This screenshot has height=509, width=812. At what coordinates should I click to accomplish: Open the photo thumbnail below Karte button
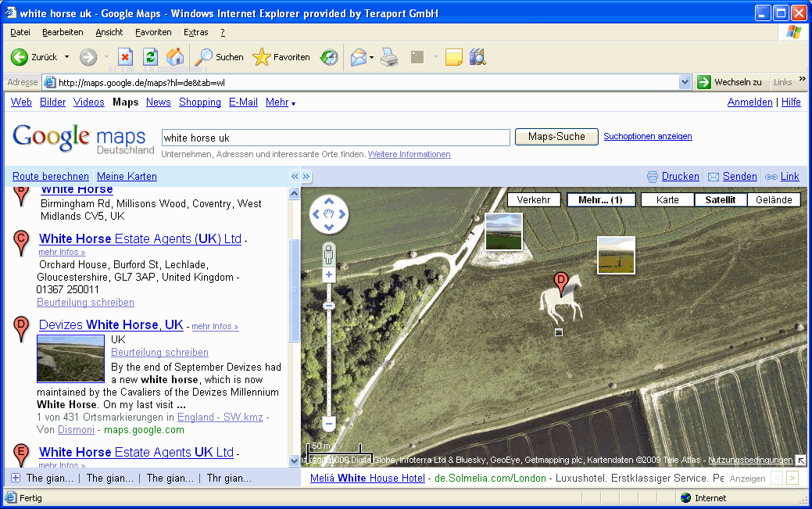coord(616,255)
